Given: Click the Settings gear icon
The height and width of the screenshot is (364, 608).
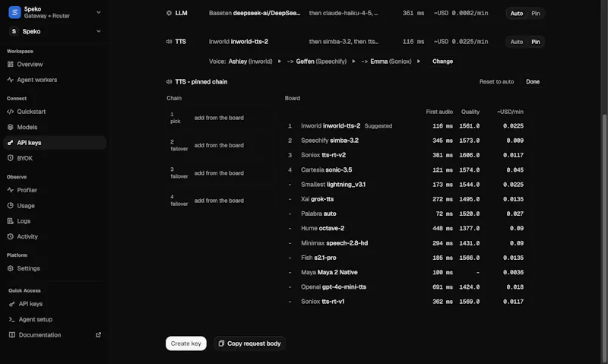Looking at the screenshot, I should (x=11, y=268).
